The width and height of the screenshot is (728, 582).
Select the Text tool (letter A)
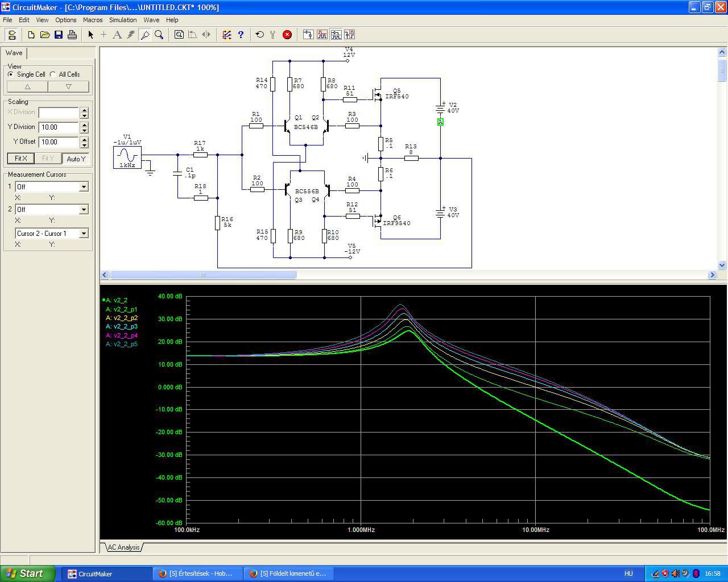tap(117, 35)
